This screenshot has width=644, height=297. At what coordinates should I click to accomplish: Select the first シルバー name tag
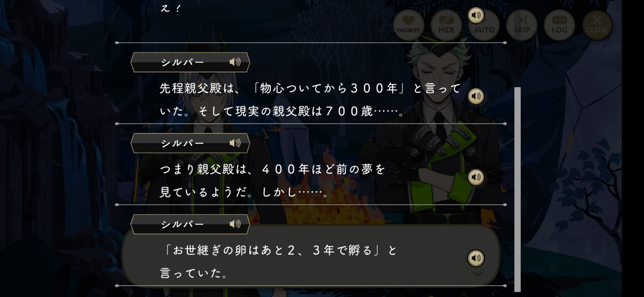click(190, 62)
